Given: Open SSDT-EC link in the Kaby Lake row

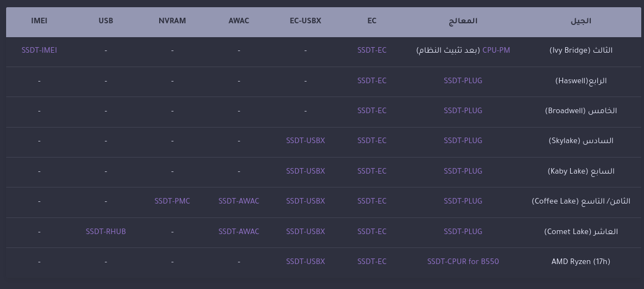Looking at the screenshot, I should pyautogui.click(x=372, y=171).
